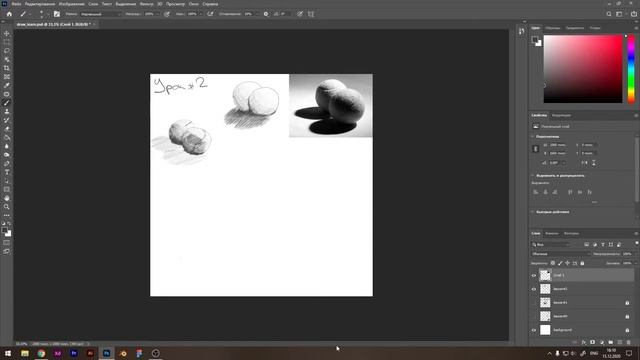Create a new group folder icon
This screenshot has height=360, width=640.
[x=611, y=342]
